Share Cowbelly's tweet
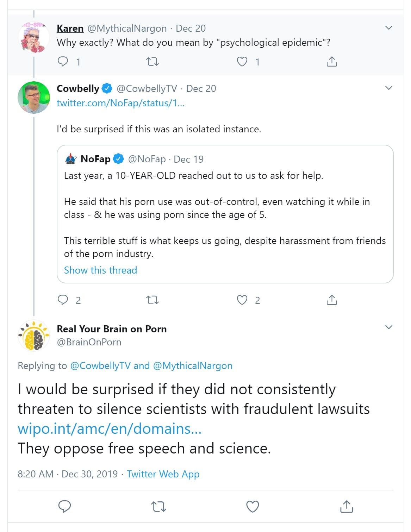Screen dimensions: 411x532 (x=332, y=300)
